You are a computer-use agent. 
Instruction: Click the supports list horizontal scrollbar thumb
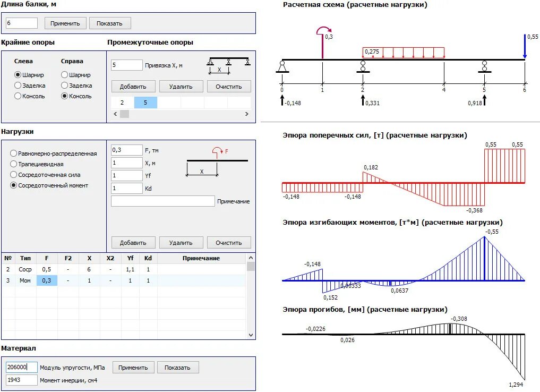coord(124,114)
